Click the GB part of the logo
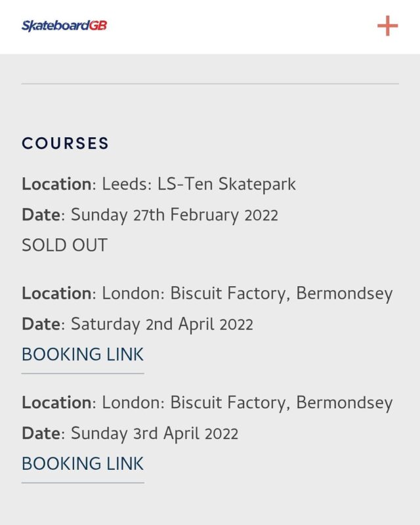 98,25
